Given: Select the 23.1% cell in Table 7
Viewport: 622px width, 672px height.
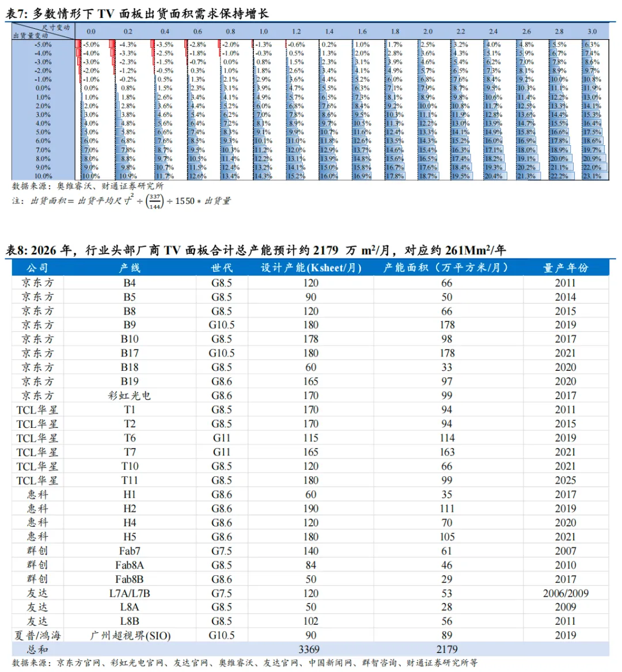Looking at the screenshot, I should [x=592, y=176].
